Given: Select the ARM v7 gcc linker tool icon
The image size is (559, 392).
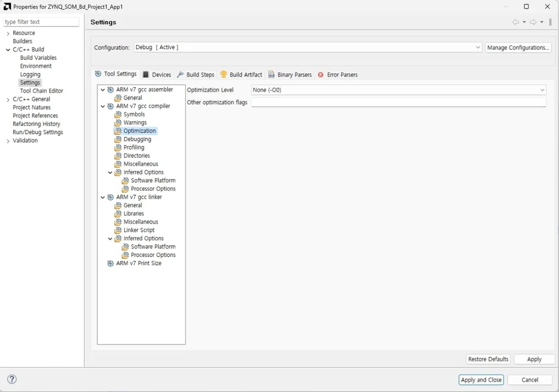Looking at the screenshot, I should click(111, 197).
